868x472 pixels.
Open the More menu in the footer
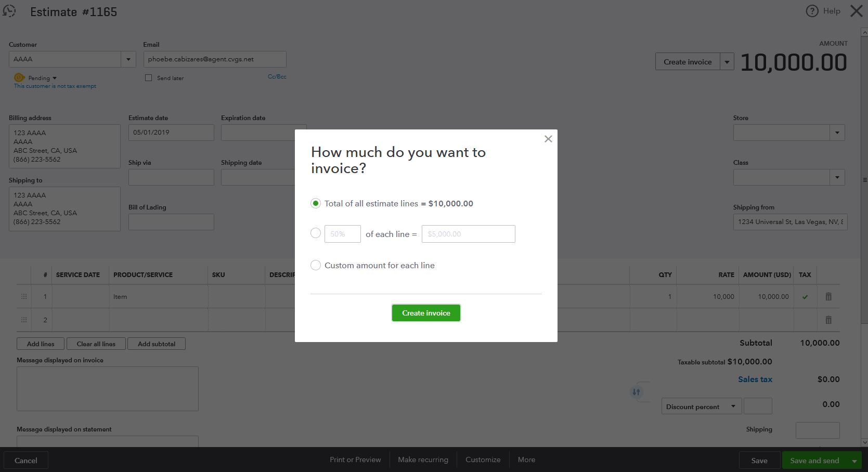(526, 460)
